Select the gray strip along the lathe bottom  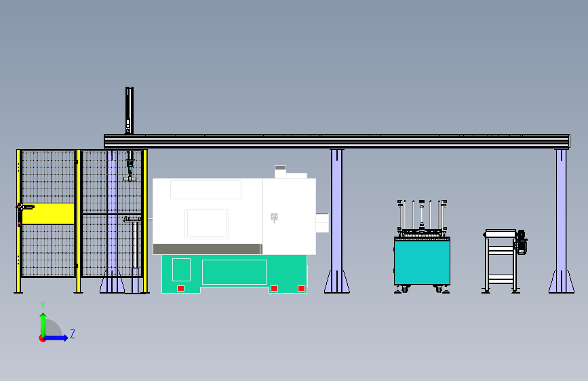(207, 249)
